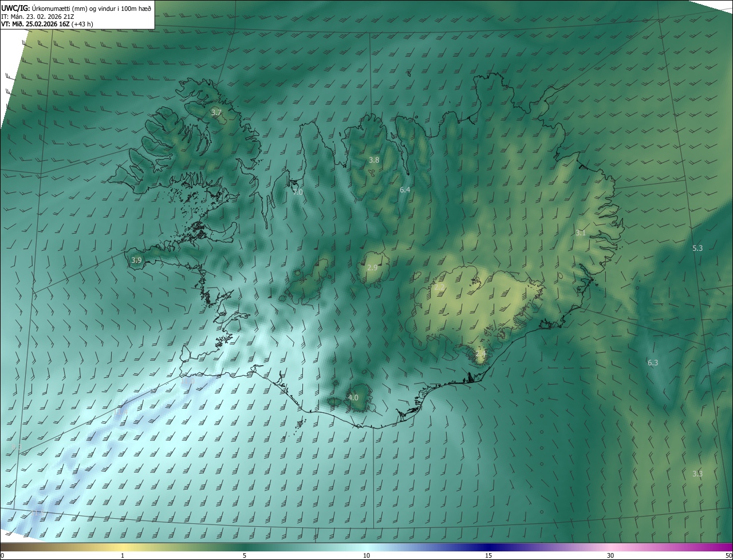Click the 7.0 value label on the map

[298, 192]
